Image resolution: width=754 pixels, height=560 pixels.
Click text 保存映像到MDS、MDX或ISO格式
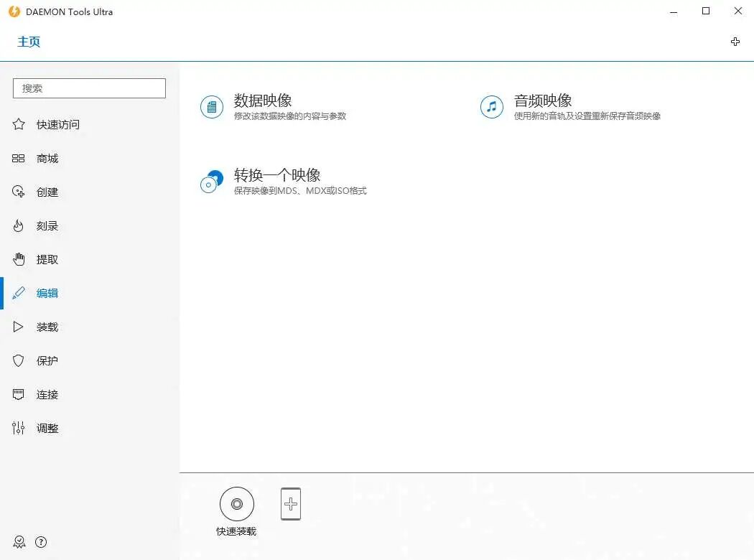tap(300, 191)
